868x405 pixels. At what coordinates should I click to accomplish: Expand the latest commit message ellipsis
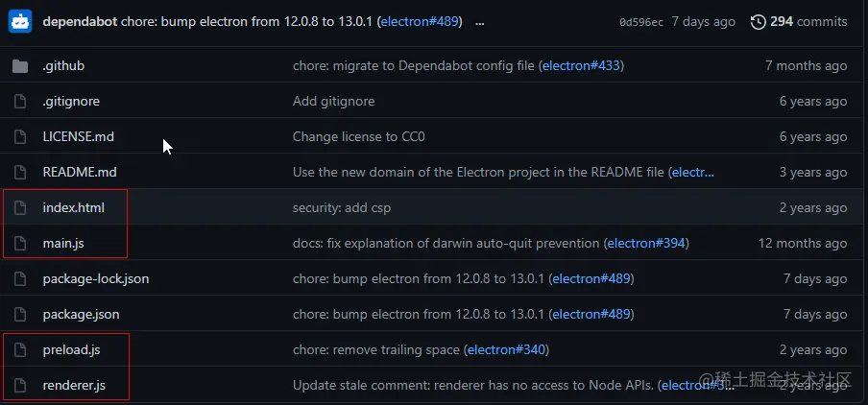click(x=480, y=21)
